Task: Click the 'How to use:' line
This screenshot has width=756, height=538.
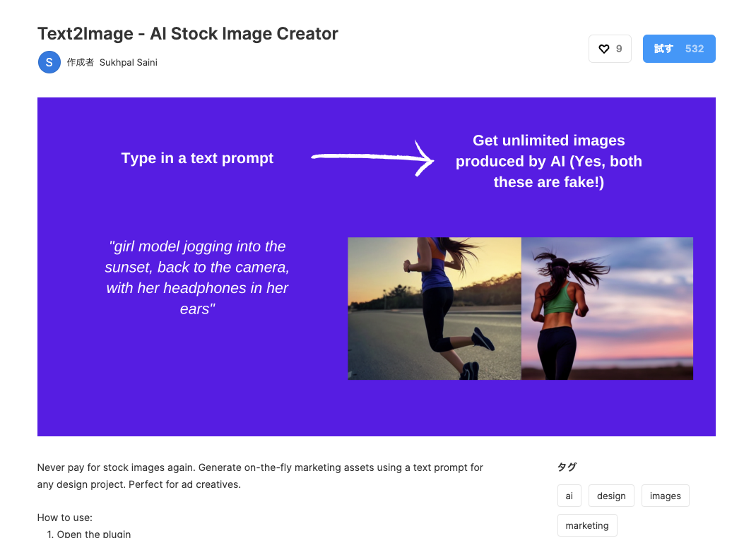Action: coord(65,517)
